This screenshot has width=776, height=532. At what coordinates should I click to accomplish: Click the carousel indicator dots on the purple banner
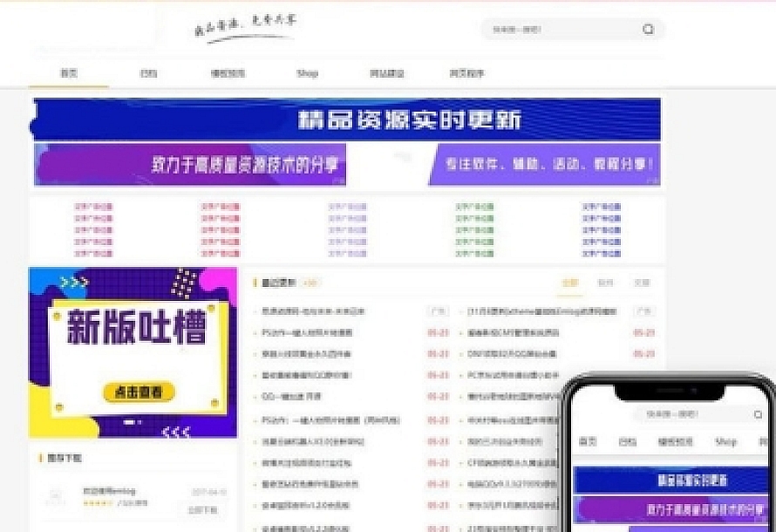coord(133,421)
